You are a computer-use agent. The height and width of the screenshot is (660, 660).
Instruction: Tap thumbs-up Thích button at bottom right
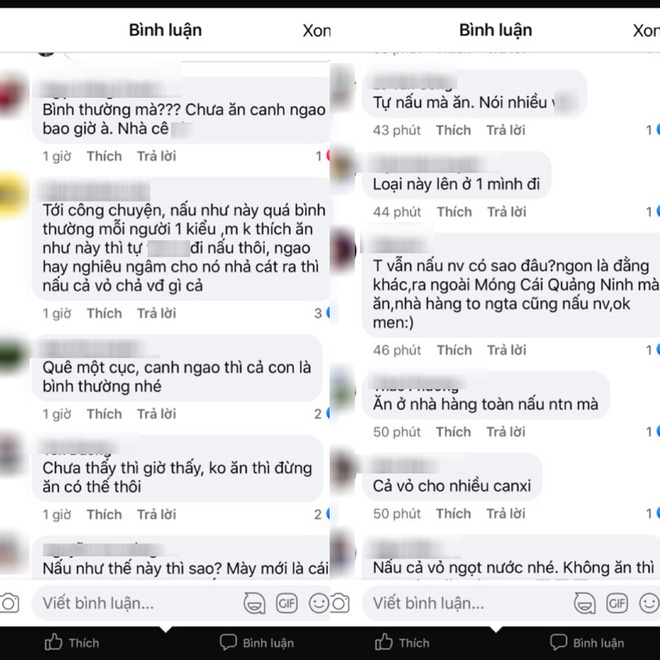402,643
